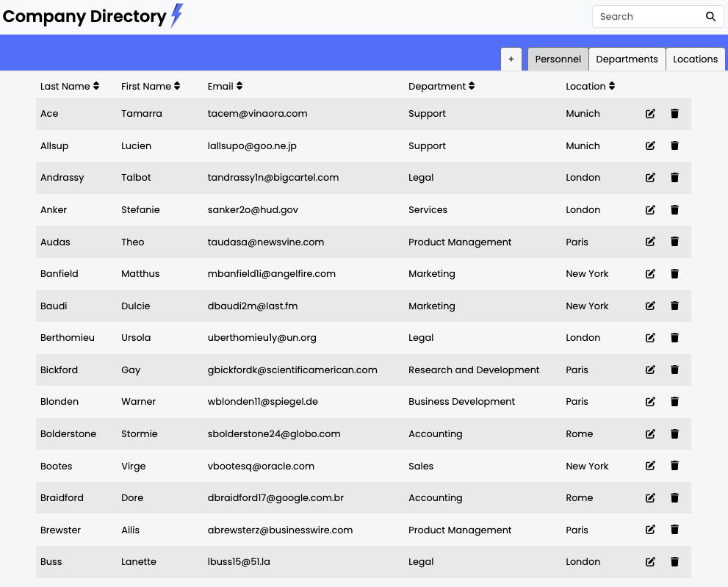Screen dimensions: 728x587
Task: Open edit for Theo Audas
Action: point(650,242)
